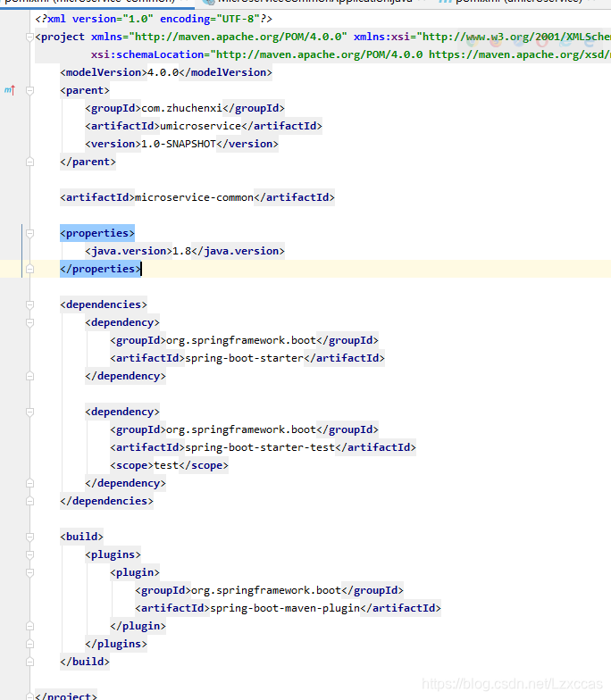Viewport: 611px width, 700px height.
Task: Click the opening plugins tag
Action: pyautogui.click(x=113, y=554)
